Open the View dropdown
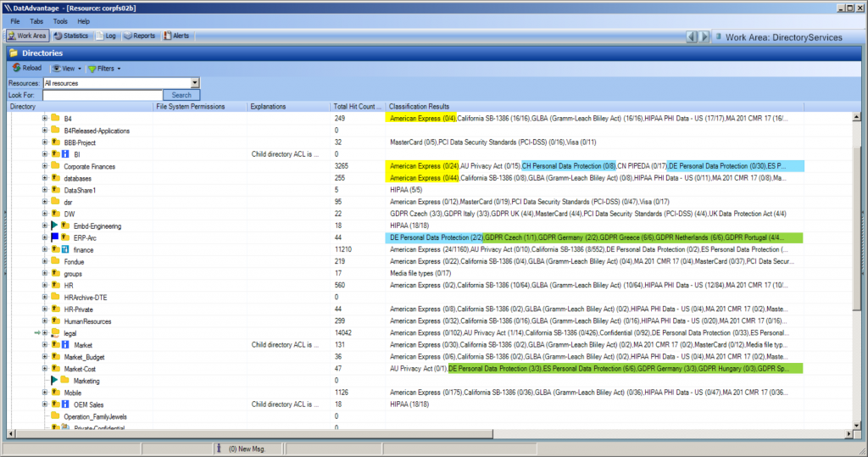This screenshot has width=868, height=457. (x=66, y=69)
